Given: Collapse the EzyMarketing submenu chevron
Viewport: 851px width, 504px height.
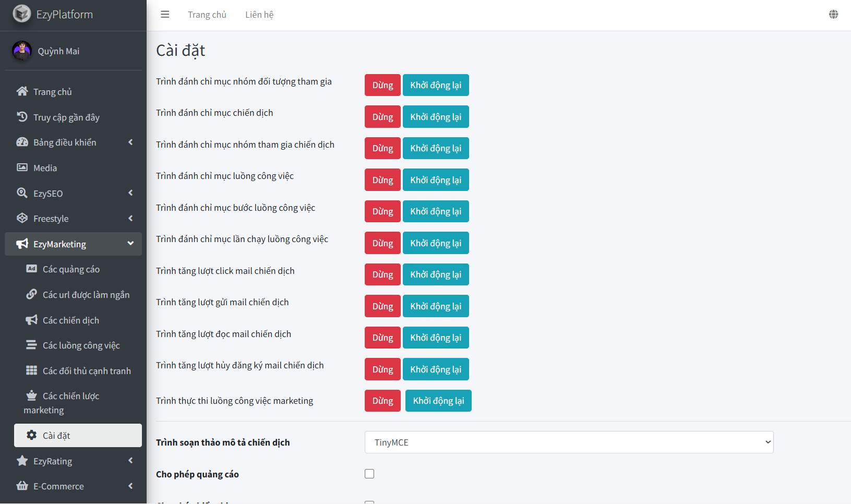Looking at the screenshot, I should pos(130,244).
